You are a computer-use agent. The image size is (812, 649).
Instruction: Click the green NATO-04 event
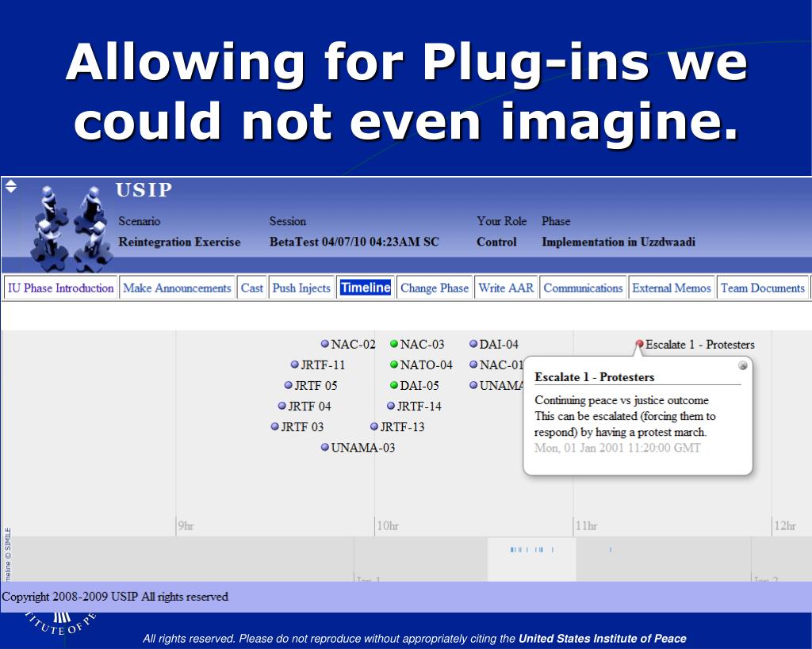coord(422,365)
